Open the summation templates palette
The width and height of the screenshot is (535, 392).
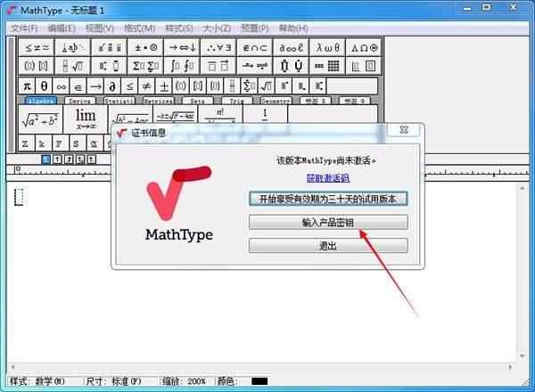click(x=145, y=66)
